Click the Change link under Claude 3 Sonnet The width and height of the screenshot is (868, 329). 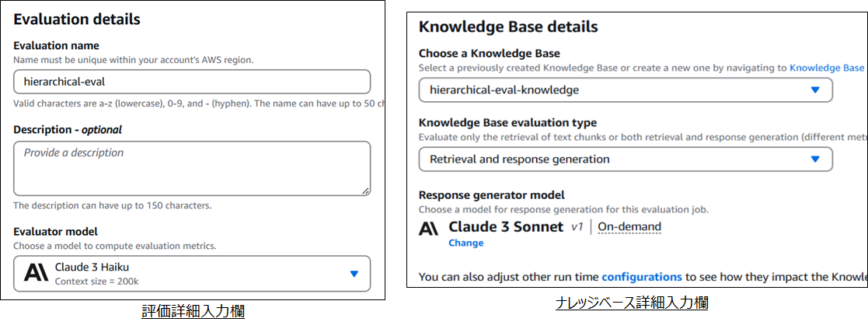click(x=465, y=243)
